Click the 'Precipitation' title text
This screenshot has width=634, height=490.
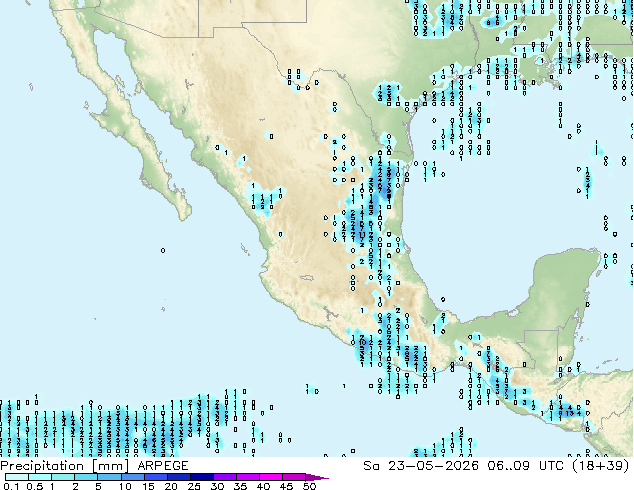42,466
